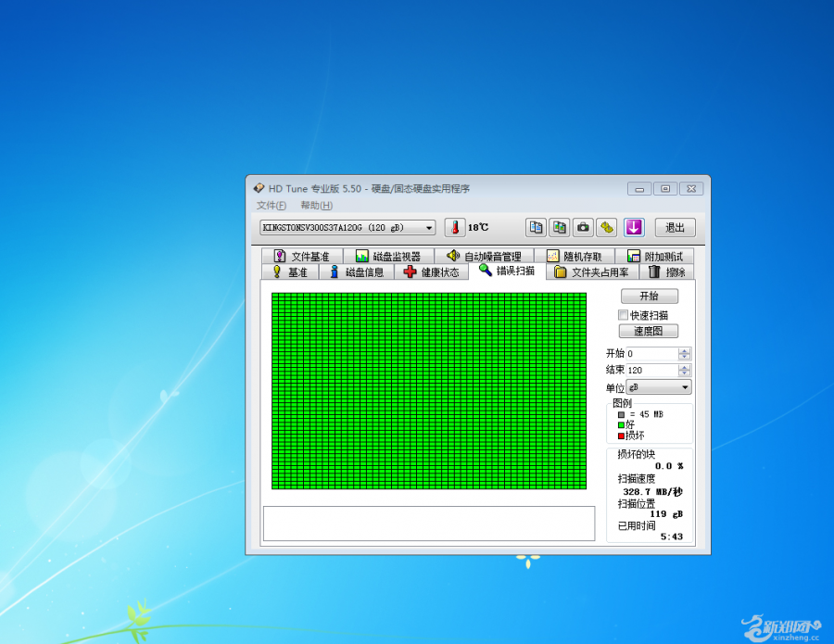Click the scan speed value 328.7 MB/秒
This screenshot has width=834, height=644.
tap(652, 492)
